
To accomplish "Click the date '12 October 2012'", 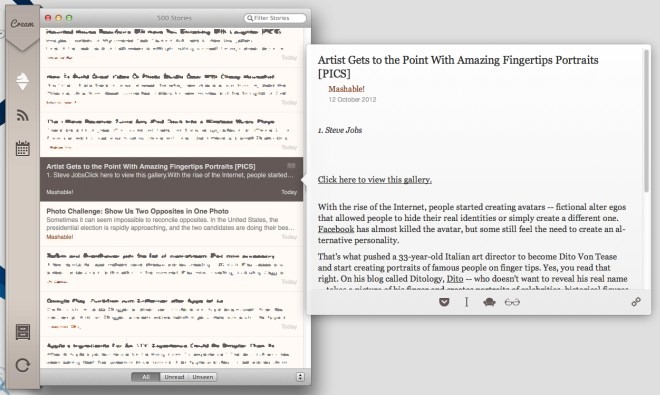I will tap(352, 100).
